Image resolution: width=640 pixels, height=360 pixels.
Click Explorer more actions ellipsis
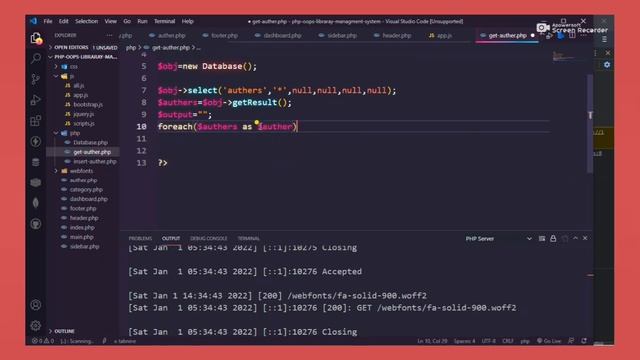tap(109, 36)
